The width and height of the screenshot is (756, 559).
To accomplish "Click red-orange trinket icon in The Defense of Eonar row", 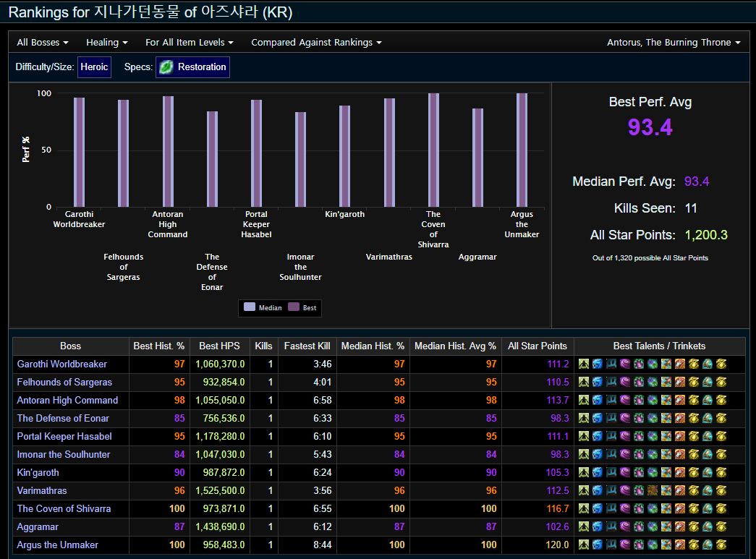I will tap(680, 418).
